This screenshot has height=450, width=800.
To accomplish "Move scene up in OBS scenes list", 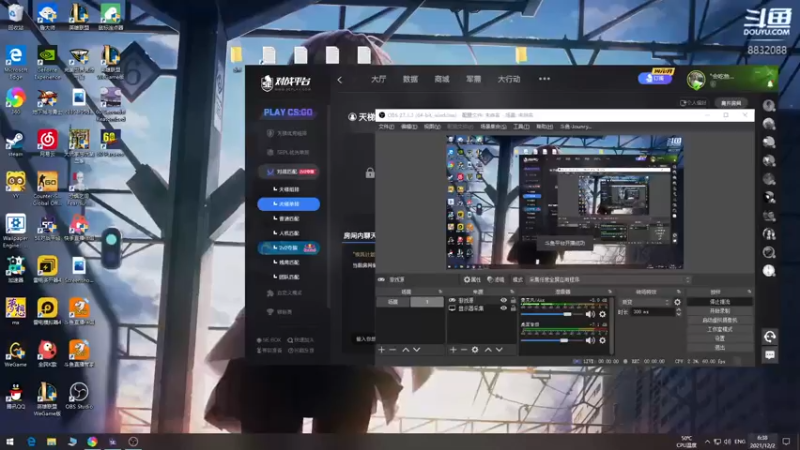I will [x=406, y=349].
